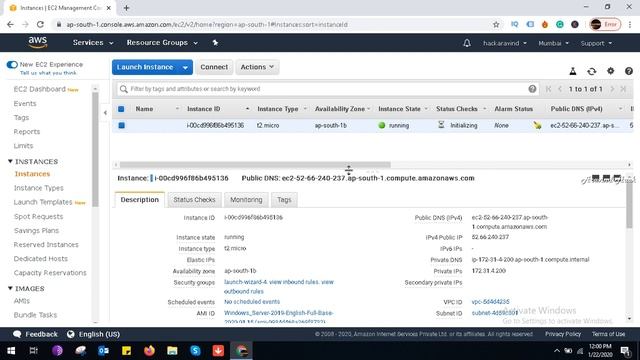Image resolution: width=640 pixels, height=360 pixels.
Task: Open Outlook from the taskbar
Action: [103, 351]
